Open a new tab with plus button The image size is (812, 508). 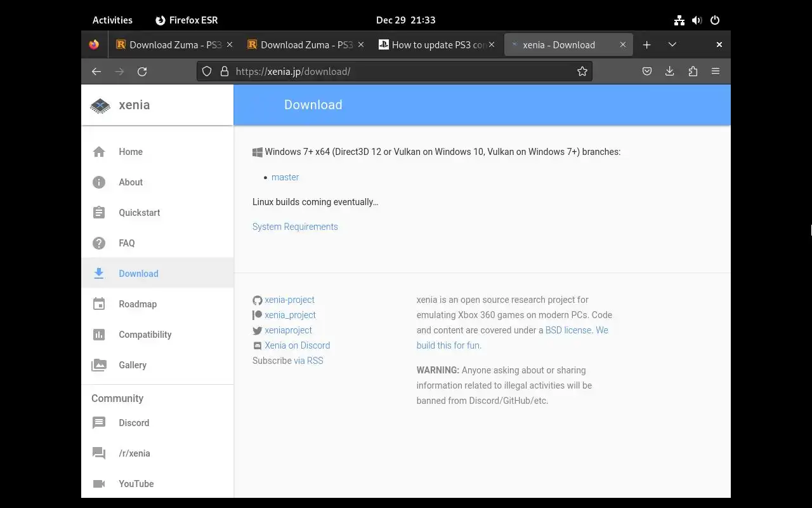point(646,45)
